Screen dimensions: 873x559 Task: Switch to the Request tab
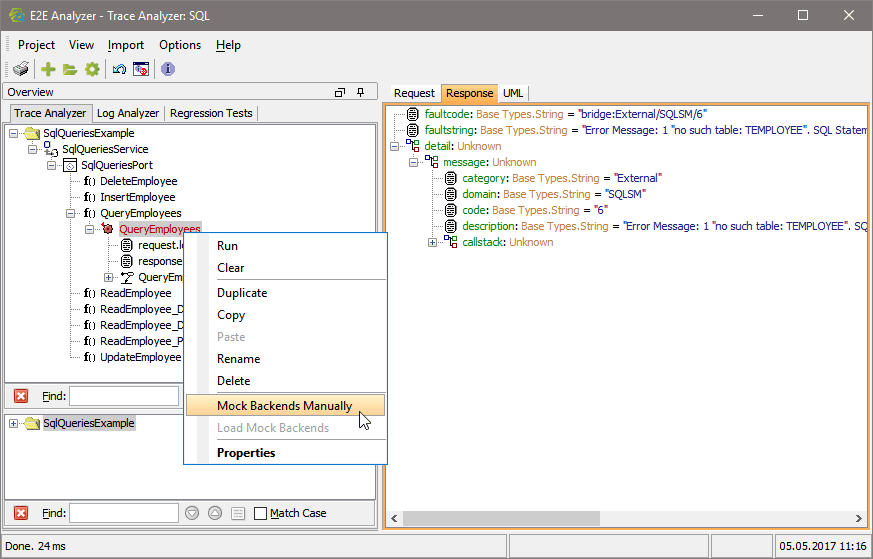[x=414, y=93]
